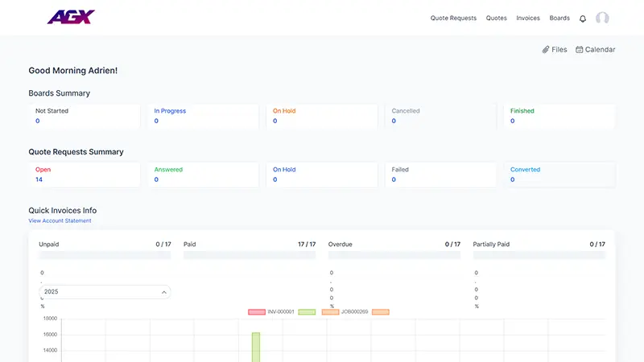This screenshot has height=362, width=644.
Task: Open the Boards navigation item
Action: (559, 18)
